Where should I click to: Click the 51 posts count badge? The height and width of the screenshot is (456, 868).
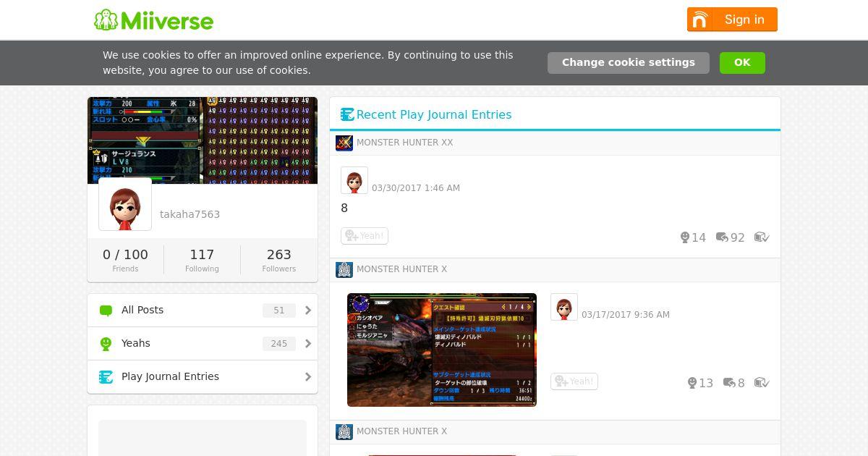tap(279, 311)
